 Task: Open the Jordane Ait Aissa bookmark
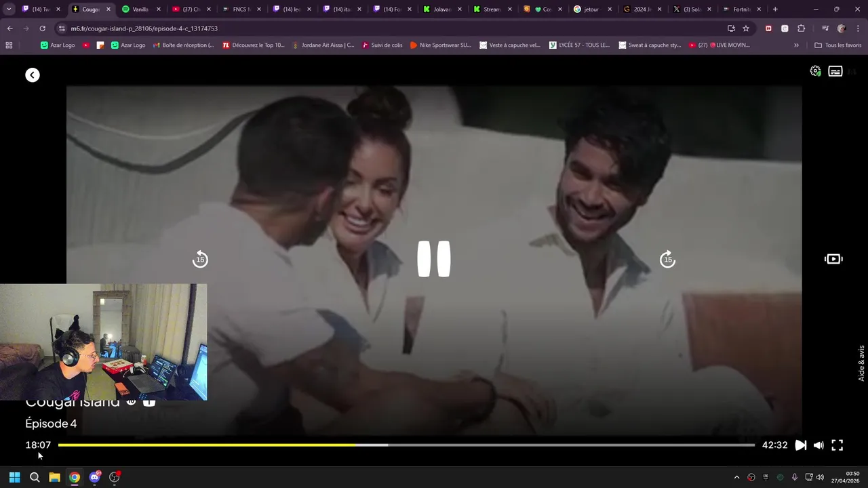coord(323,45)
